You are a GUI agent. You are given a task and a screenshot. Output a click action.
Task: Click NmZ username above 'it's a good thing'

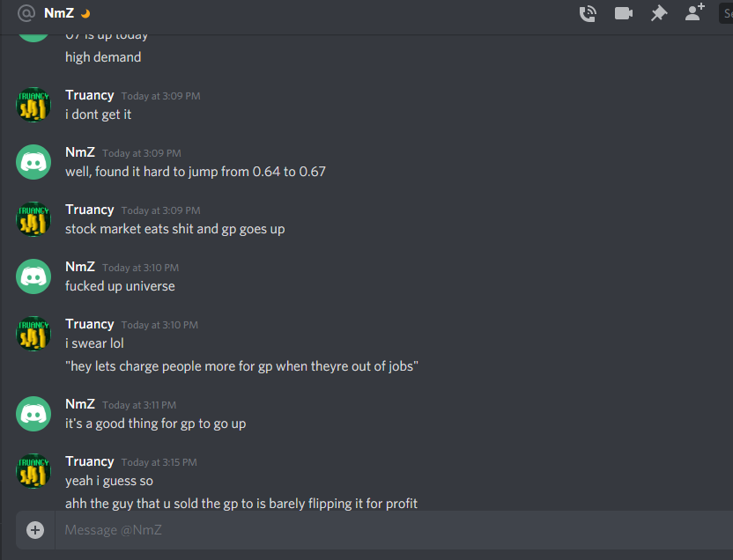point(80,403)
